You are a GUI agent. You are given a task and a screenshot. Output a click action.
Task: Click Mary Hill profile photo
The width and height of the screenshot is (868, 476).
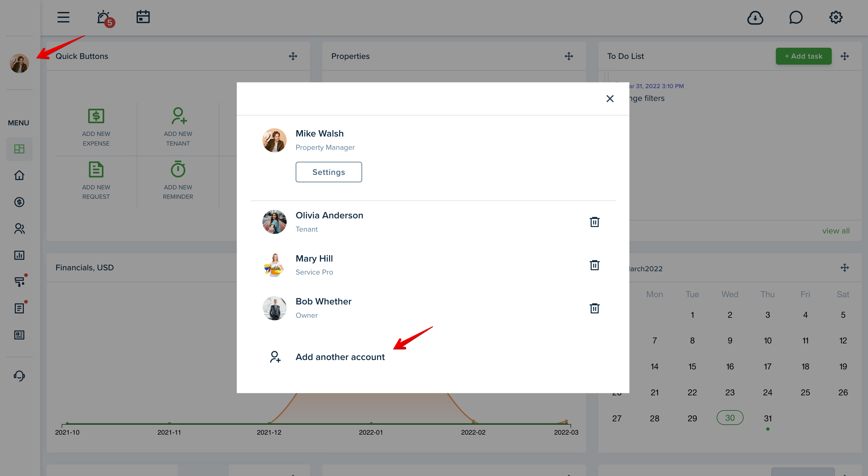coord(274,265)
